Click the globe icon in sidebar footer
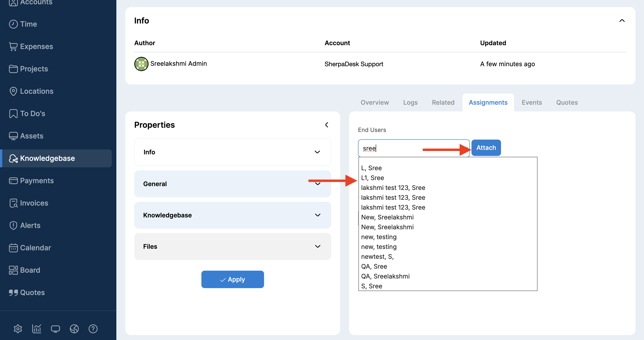 [x=74, y=329]
